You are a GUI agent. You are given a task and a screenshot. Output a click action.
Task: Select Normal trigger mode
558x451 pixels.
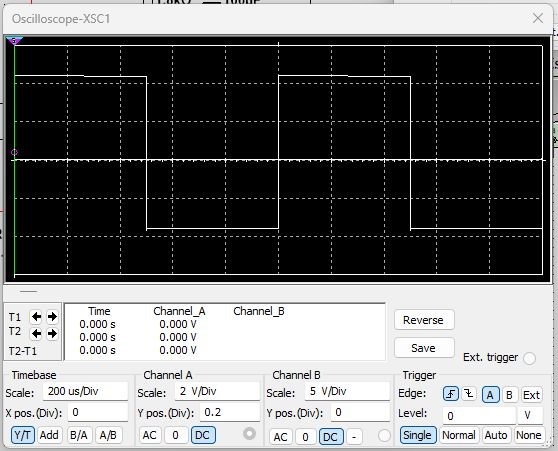(x=459, y=435)
